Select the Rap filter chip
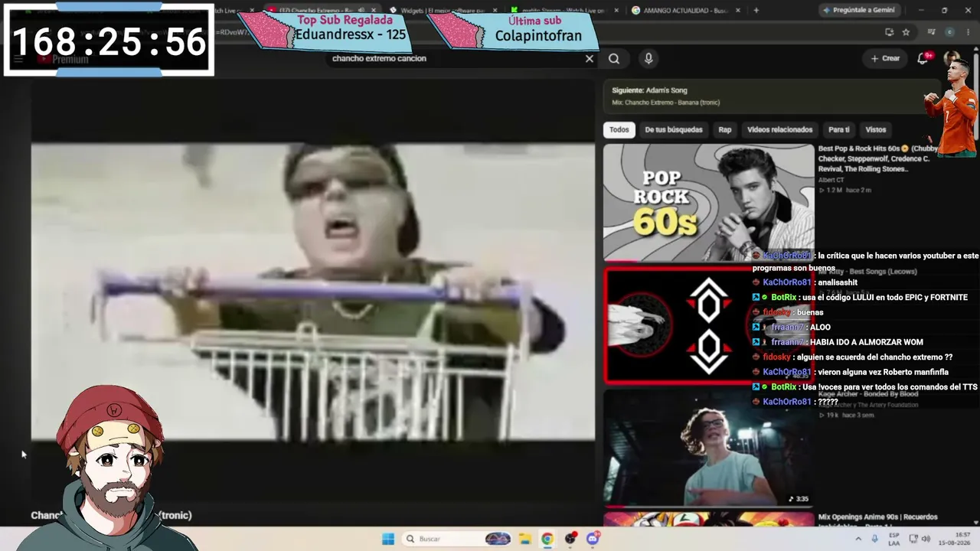The height and width of the screenshot is (551, 980). coord(725,130)
